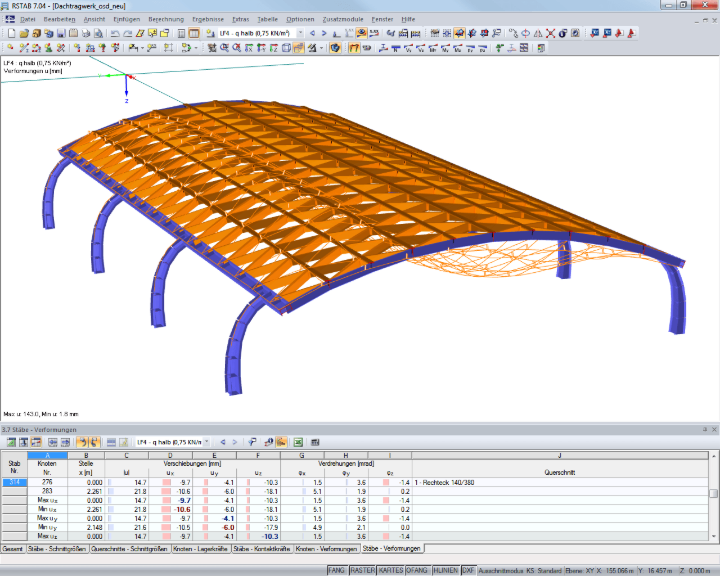Go to next load case with right arrow
Viewport: 720px width, 576px height.
click(324, 34)
